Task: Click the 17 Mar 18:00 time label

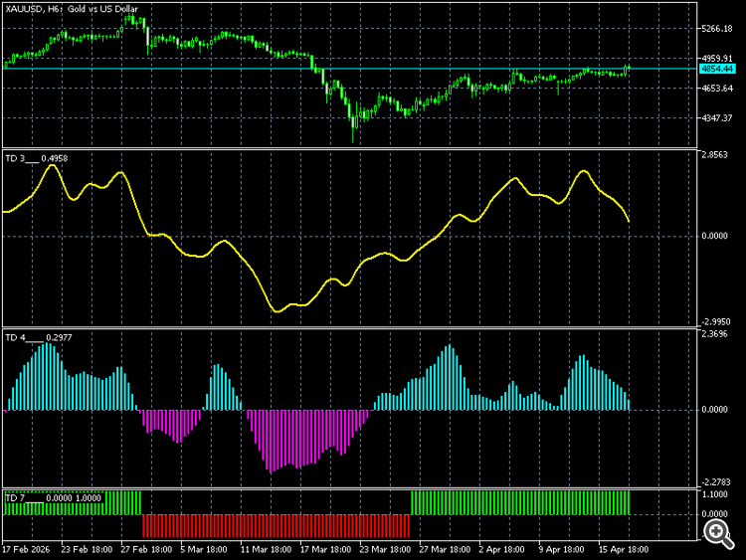Action: pos(325,549)
